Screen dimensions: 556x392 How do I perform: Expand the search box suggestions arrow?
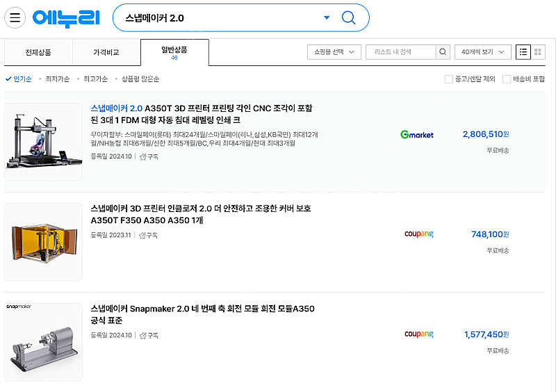pyautogui.click(x=327, y=17)
